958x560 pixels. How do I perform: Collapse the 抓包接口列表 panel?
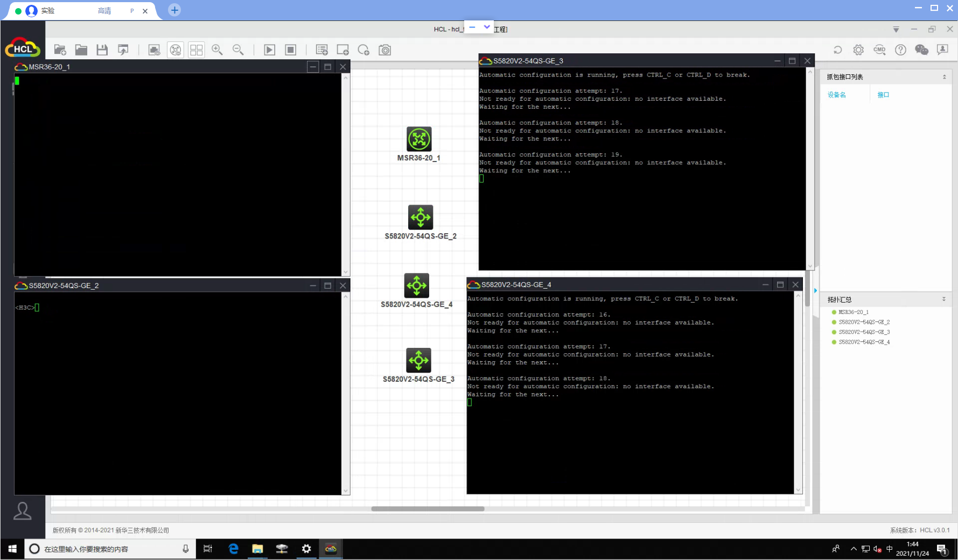pos(944,77)
